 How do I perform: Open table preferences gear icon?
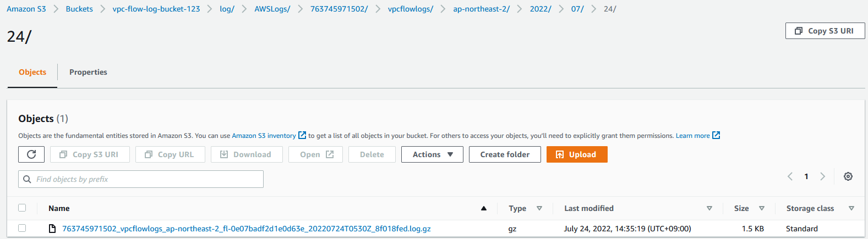click(x=848, y=176)
